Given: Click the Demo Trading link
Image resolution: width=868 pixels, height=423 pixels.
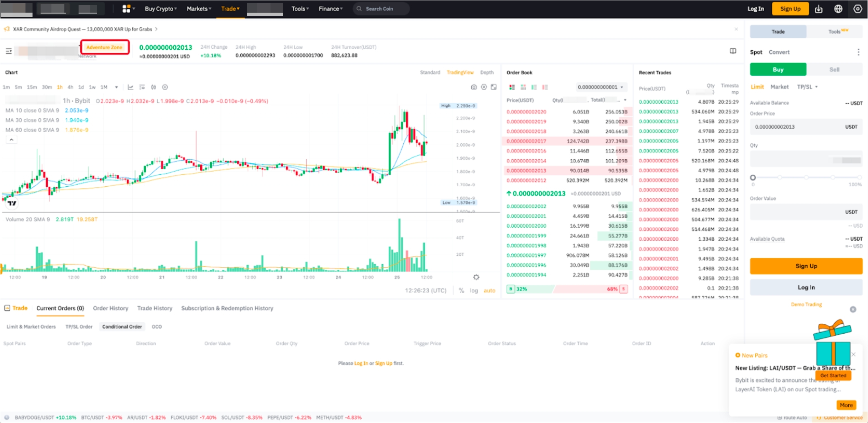Looking at the screenshot, I should (806, 304).
